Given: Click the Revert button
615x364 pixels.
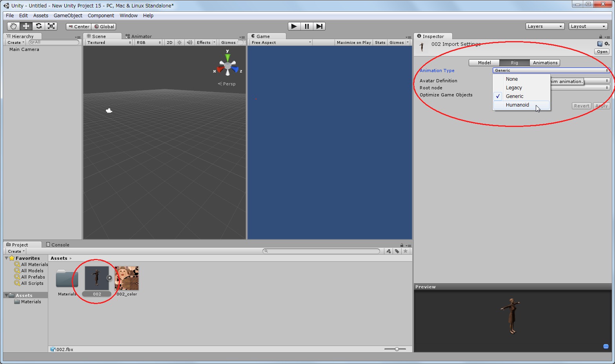Looking at the screenshot, I should (x=581, y=106).
